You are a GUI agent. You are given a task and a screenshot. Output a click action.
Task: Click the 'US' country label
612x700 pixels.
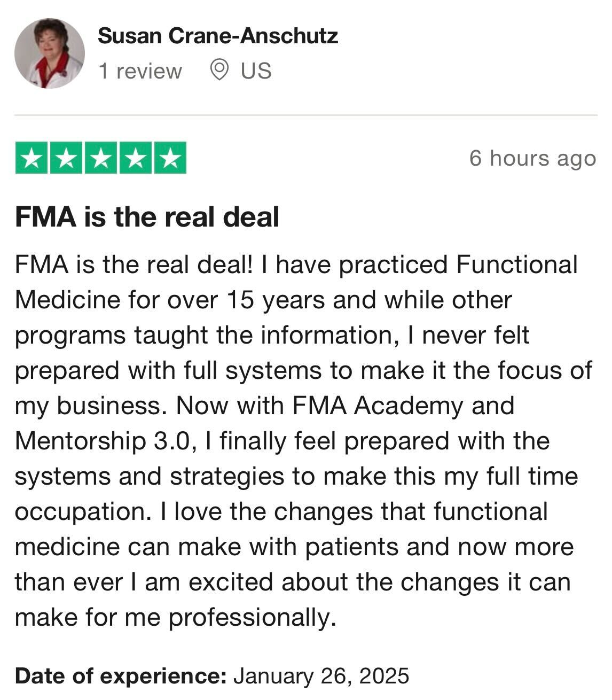pos(256,71)
